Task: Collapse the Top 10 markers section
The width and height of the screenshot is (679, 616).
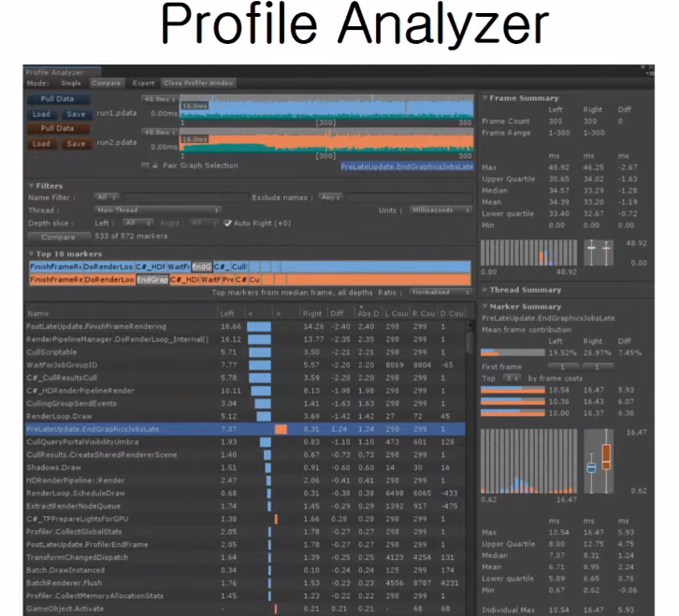Action: 31,253
